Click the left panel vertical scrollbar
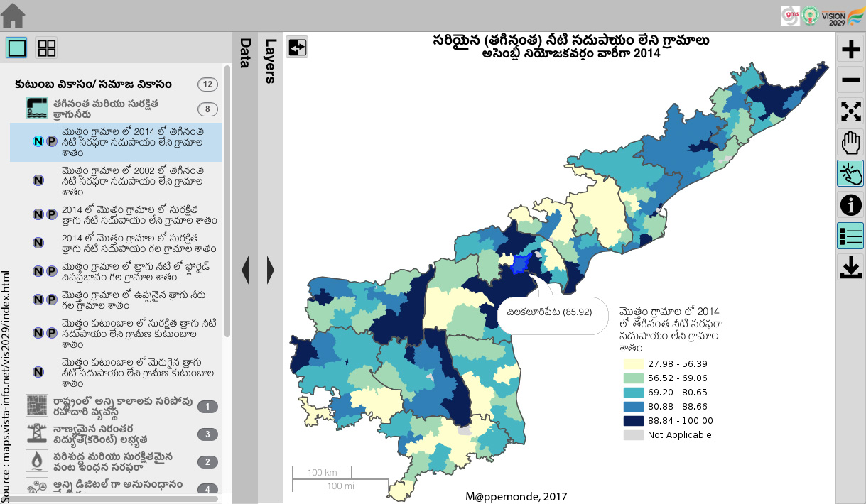This screenshot has height=504, width=866. click(x=227, y=199)
